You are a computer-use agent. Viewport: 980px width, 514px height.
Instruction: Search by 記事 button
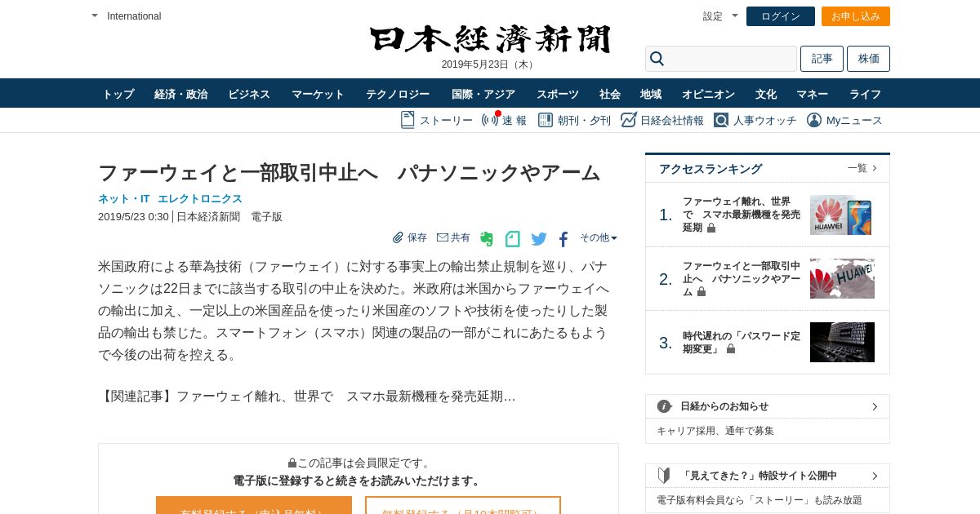click(822, 59)
